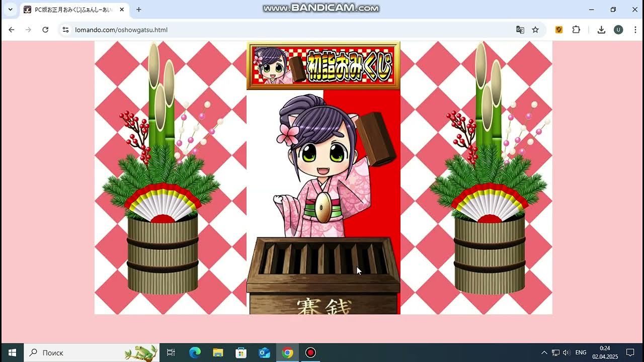Image resolution: width=644 pixels, height=362 pixels.
Task: Click the browser back arrow
Action: point(12,30)
